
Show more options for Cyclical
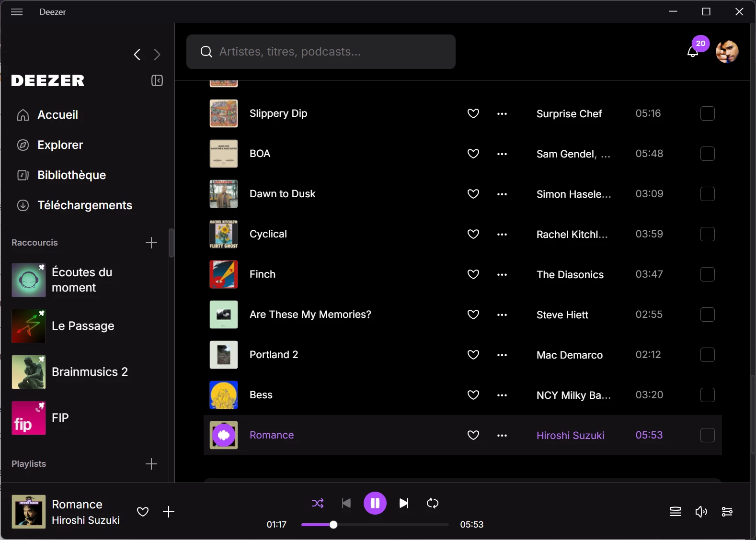click(502, 235)
